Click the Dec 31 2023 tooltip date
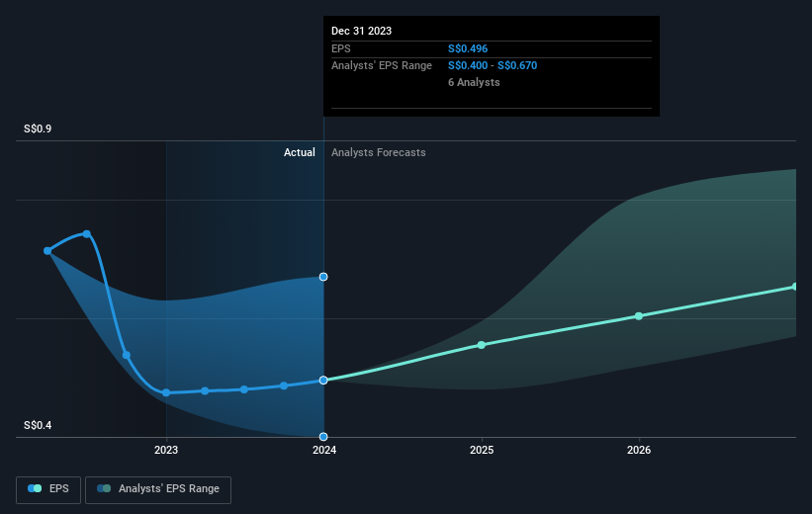This screenshot has height=514, width=812. [361, 31]
